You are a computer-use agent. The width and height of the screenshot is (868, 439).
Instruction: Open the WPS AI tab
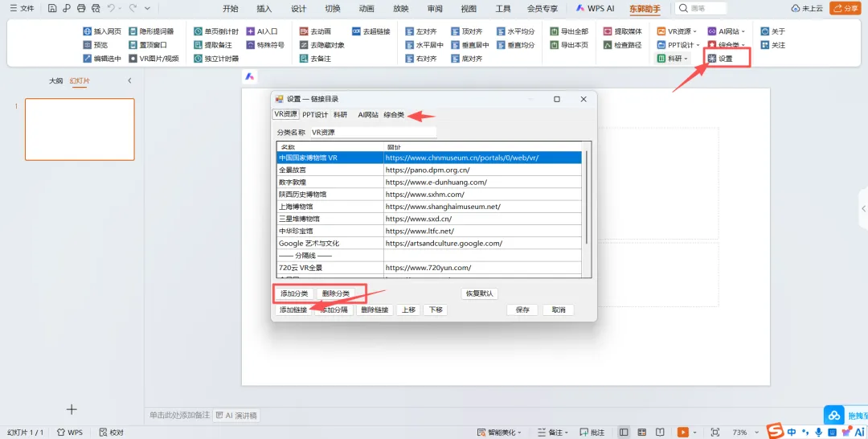(x=595, y=8)
